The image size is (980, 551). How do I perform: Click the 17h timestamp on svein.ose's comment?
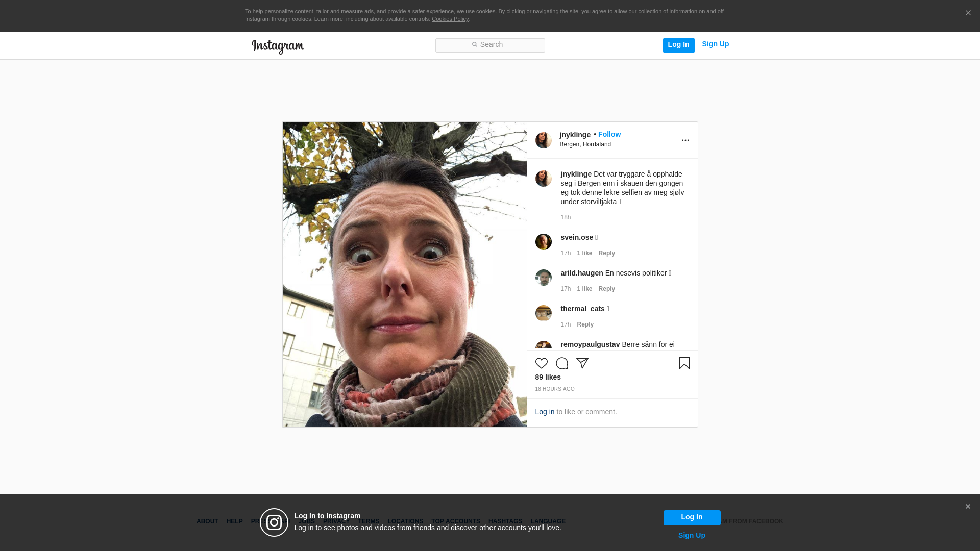[566, 253]
